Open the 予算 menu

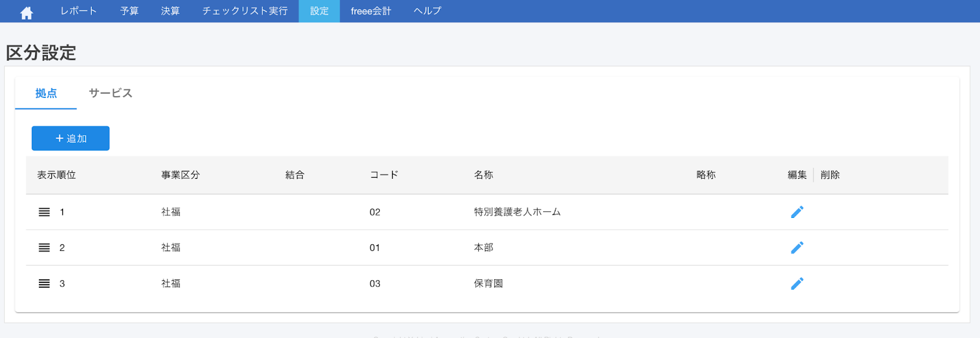click(x=129, y=11)
